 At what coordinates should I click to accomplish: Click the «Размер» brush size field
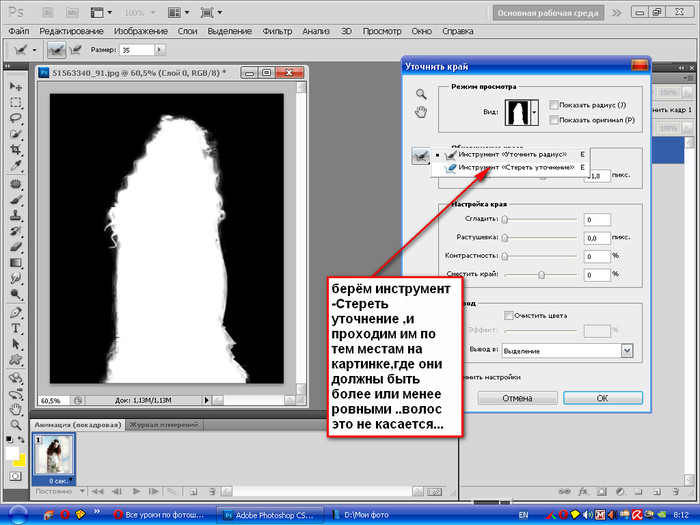(137, 50)
